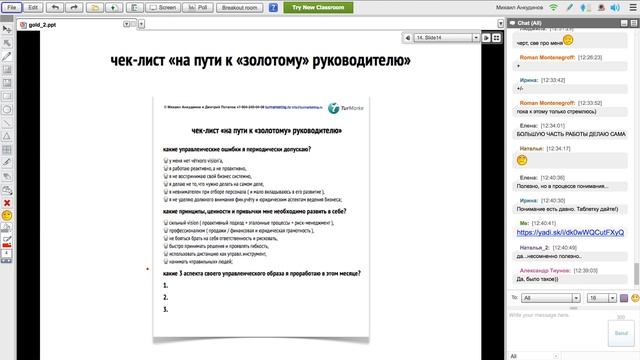Image resolution: width=640 pixels, height=360 pixels.
Task: Open the 'To: All' recipient dropdown
Action: coord(550,298)
